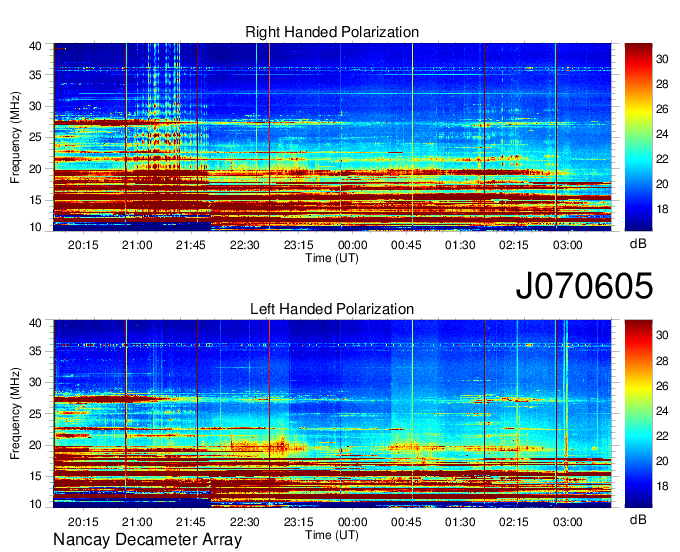Viewport: 680px width, 552px height.
Task: Click the 21:45 time tick under Right Handed plot
Action: click(191, 245)
